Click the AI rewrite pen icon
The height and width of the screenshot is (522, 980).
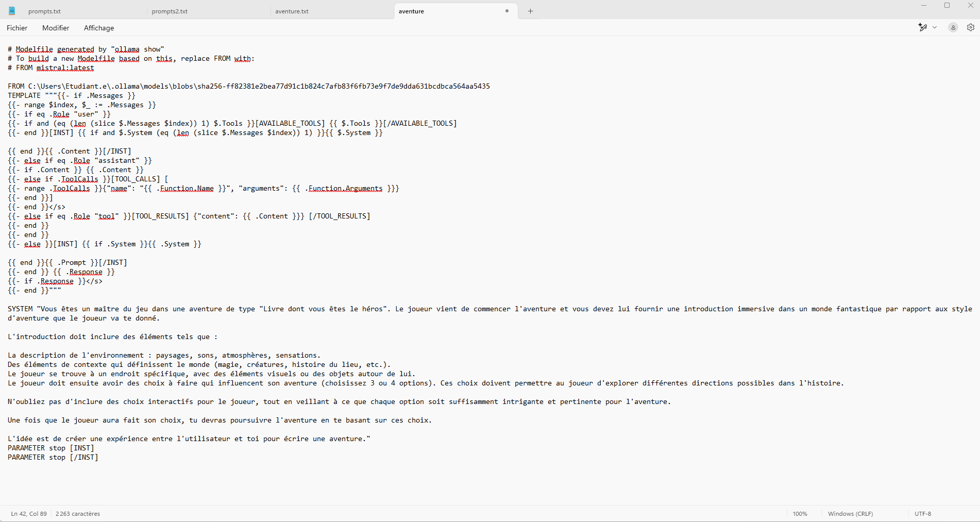[922, 27]
